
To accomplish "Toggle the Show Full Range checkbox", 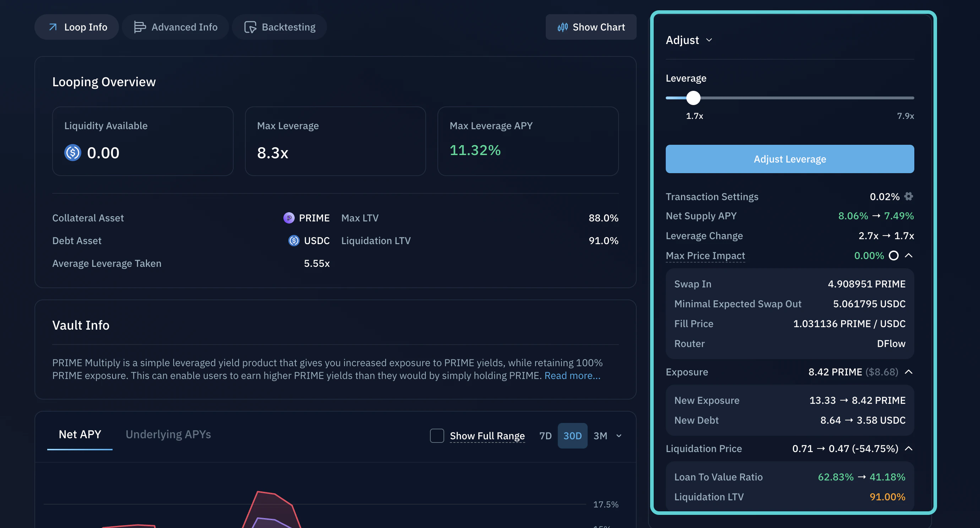I will 437,436.
